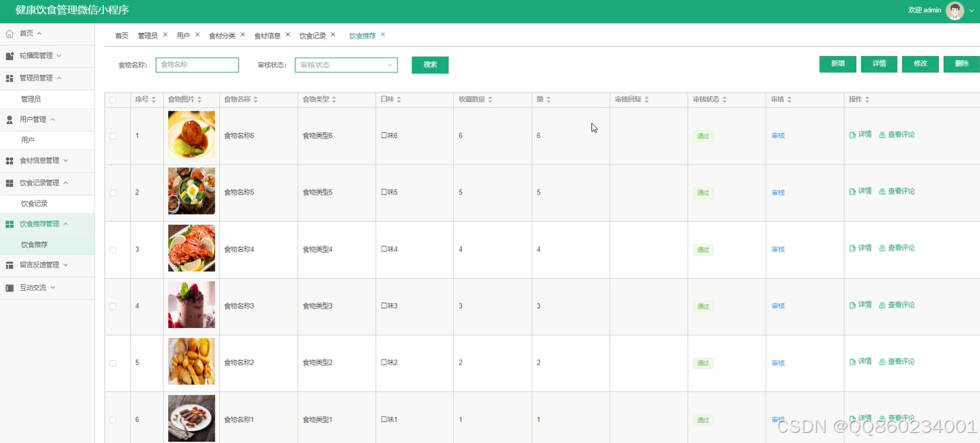Click the 删除 button
980x443 pixels.
962,64
